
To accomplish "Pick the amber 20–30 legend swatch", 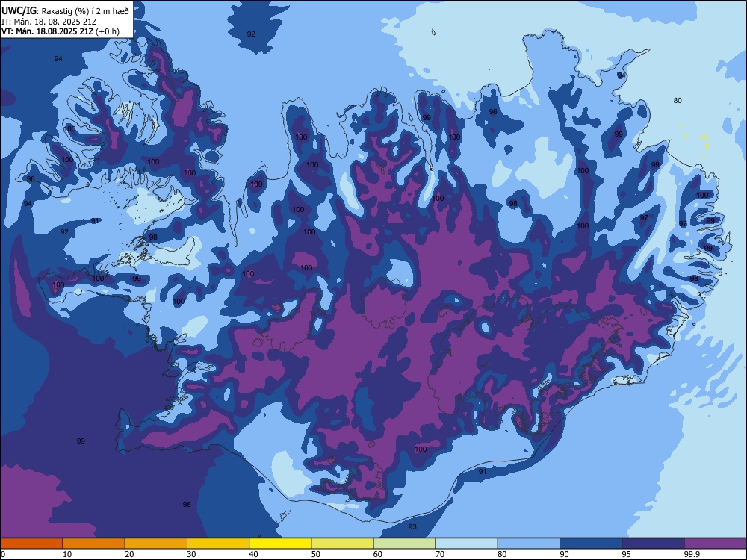I will point(156,544).
